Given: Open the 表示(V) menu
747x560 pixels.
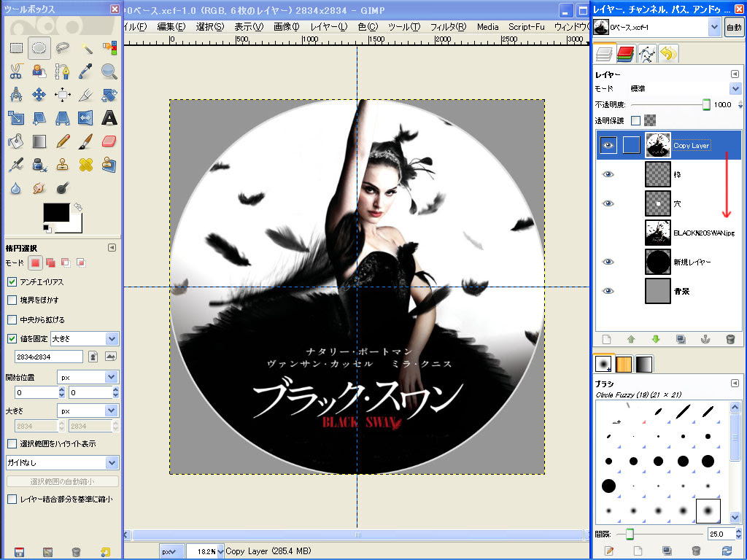Looking at the screenshot, I should pos(248,27).
